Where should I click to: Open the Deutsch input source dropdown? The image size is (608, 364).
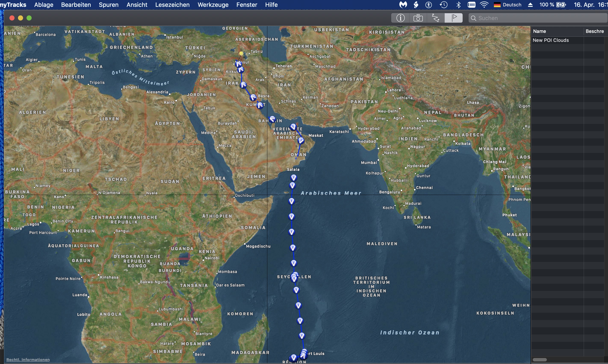click(508, 5)
